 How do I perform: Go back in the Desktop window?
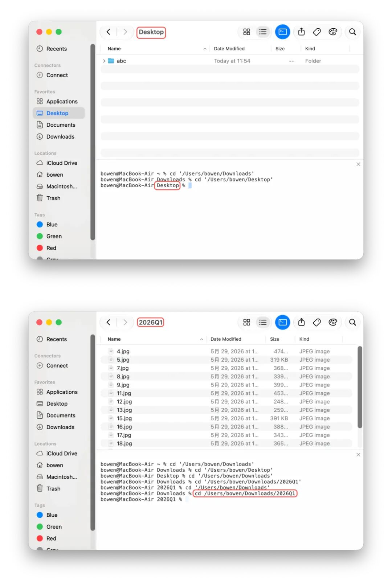pyautogui.click(x=108, y=32)
